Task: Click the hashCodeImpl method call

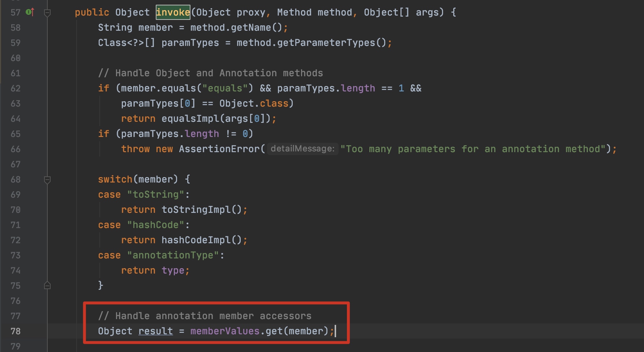Action: tap(196, 240)
